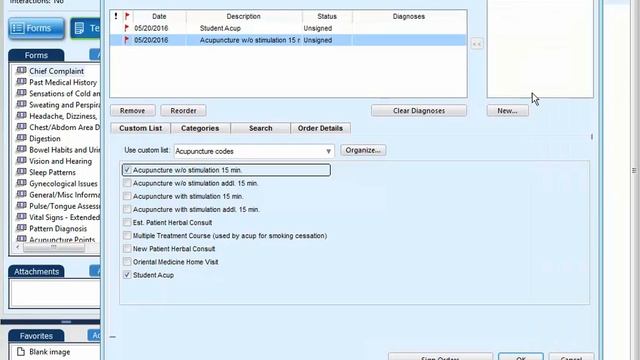Sort by the flag column header
This screenshot has height=360, width=640.
(x=127, y=16)
